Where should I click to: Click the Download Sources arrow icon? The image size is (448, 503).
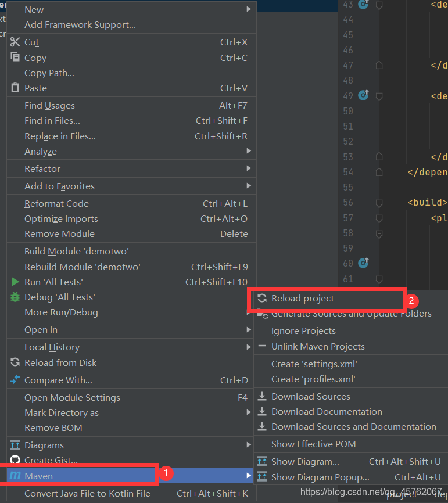coord(262,396)
